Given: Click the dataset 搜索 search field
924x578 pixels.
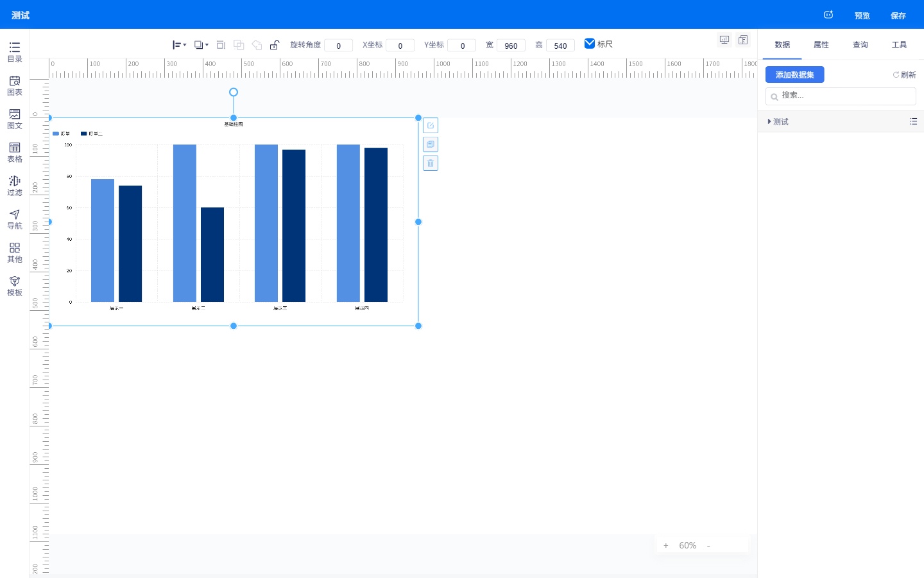Looking at the screenshot, I should pyautogui.click(x=841, y=96).
